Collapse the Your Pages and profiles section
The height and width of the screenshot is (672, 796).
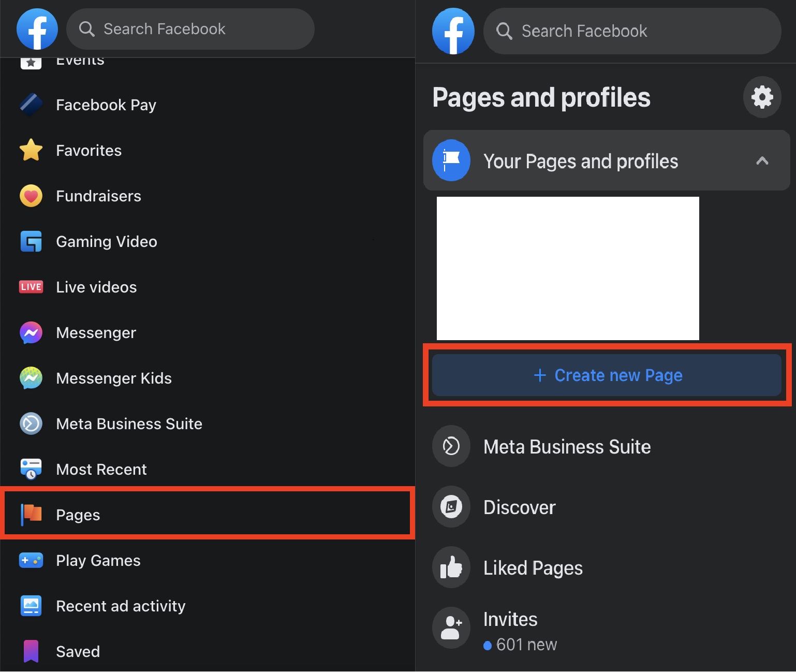(762, 161)
